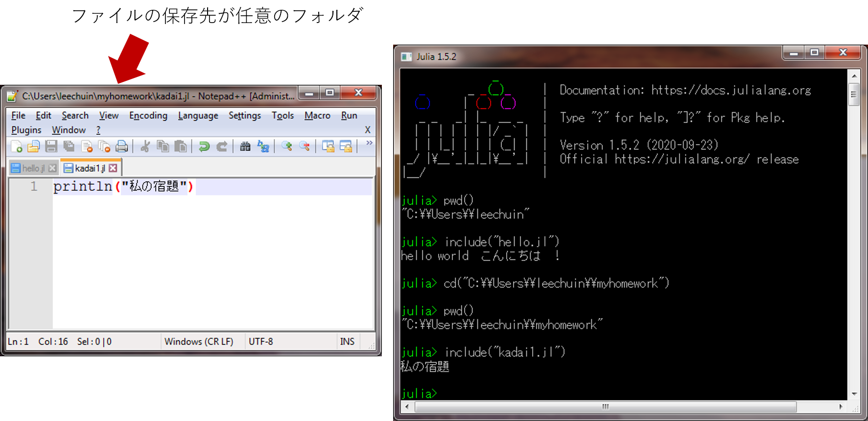Maximize the Julia 1.5.2 window
The height and width of the screenshot is (421, 868).
(x=815, y=52)
